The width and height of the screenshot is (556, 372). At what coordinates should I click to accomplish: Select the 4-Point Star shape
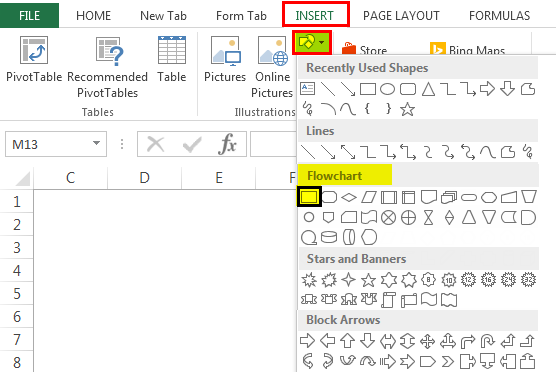point(349,280)
